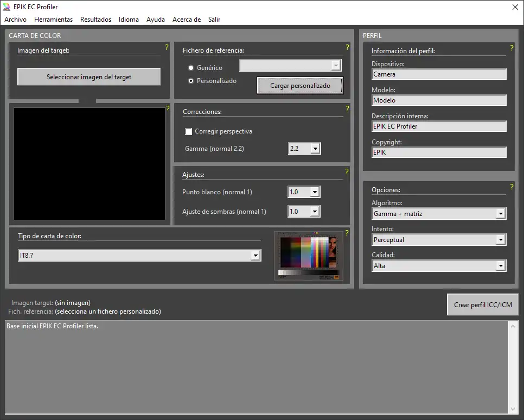Open help icon of image preview panel
This screenshot has height=420, width=524.
tap(168, 109)
